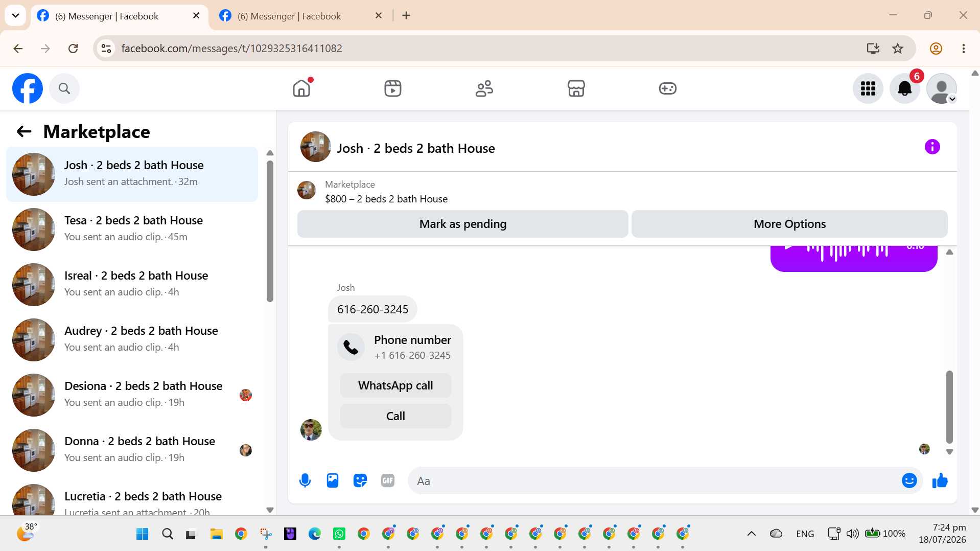
Task: Click the sender avatar beside contact card
Action: pos(311,430)
